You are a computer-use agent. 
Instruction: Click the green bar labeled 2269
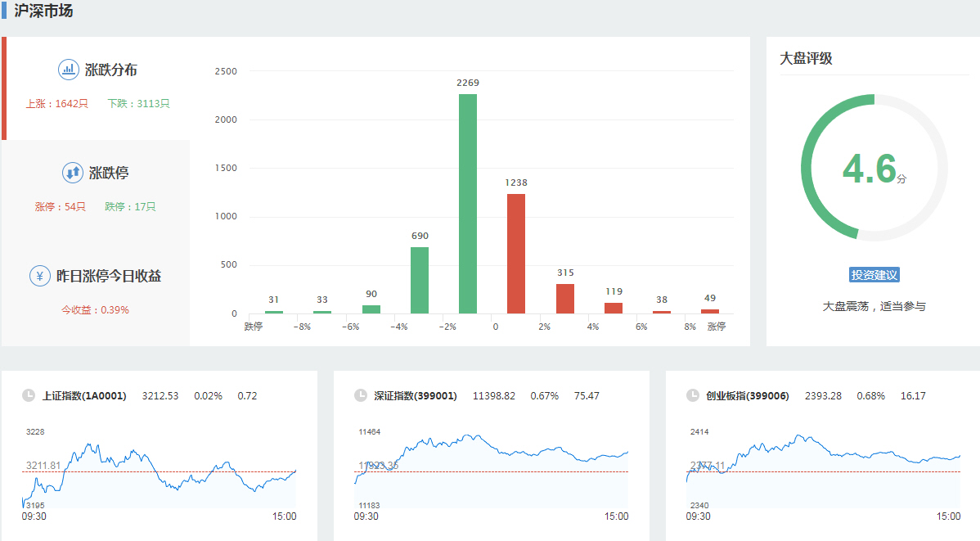tap(468, 204)
